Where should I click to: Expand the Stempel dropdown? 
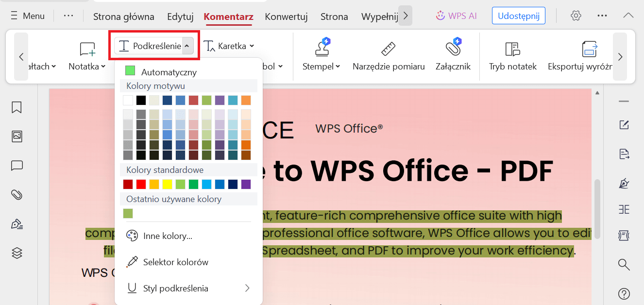pyautogui.click(x=338, y=67)
